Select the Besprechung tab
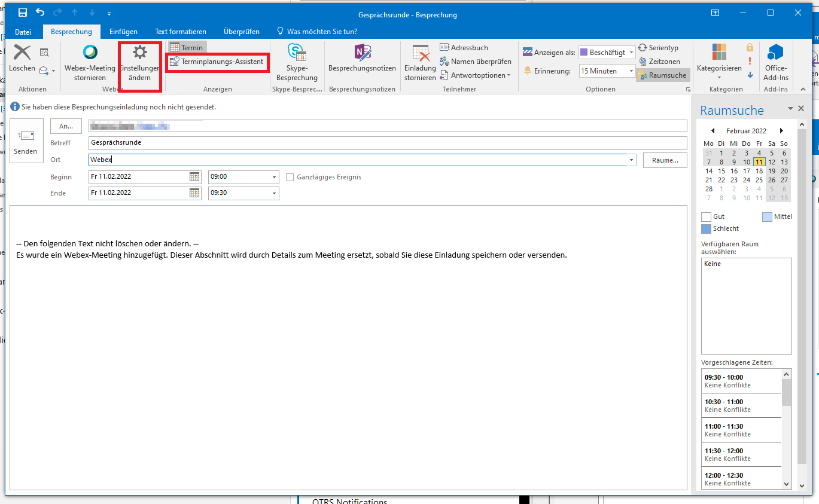The image size is (819, 504). click(x=71, y=32)
